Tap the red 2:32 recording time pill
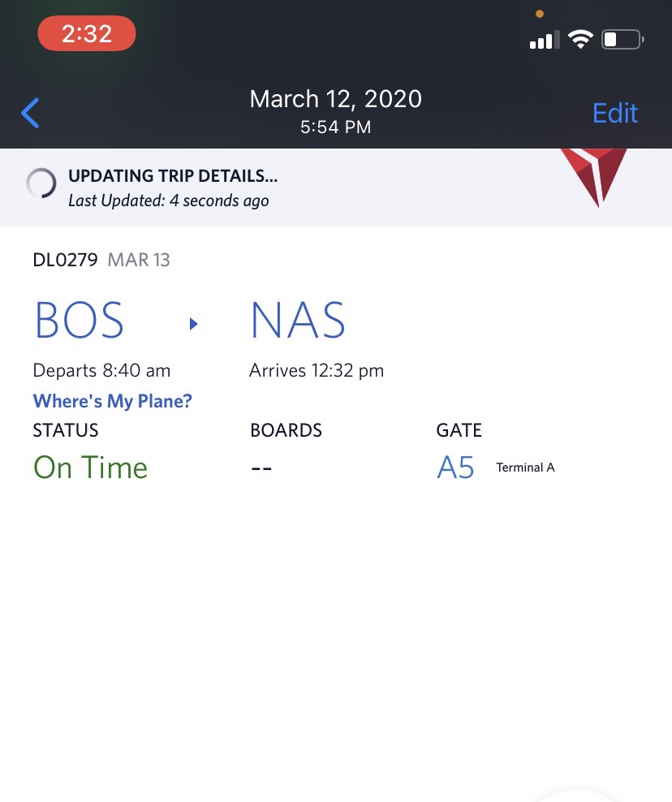672x802 pixels. click(86, 33)
